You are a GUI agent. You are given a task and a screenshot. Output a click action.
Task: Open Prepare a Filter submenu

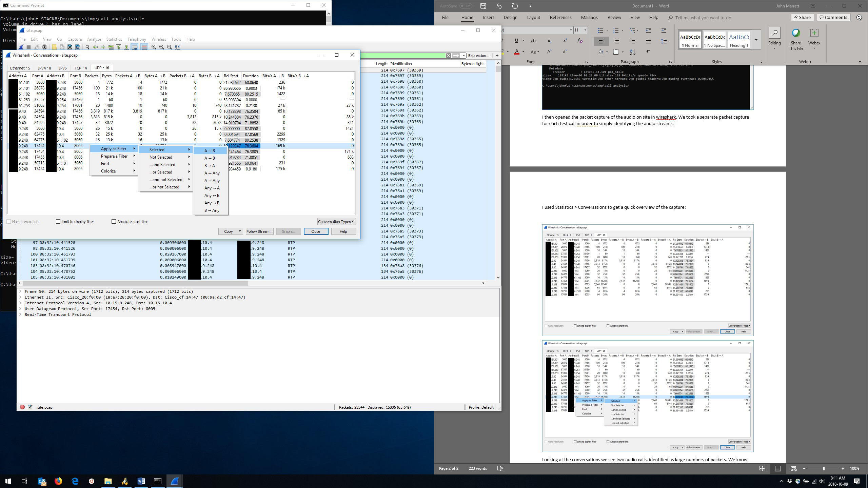[114, 156]
